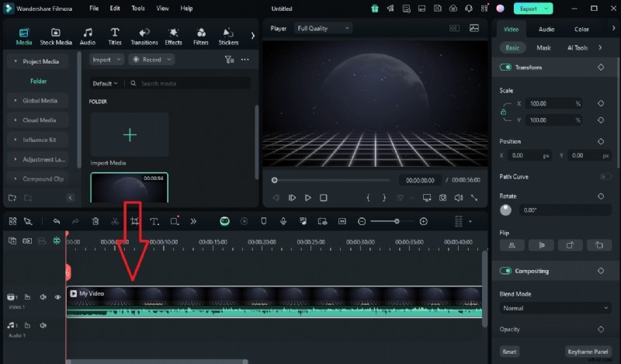Open the Keyframe Panel button
Viewport: 621px width, 364px height.
(588, 352)
